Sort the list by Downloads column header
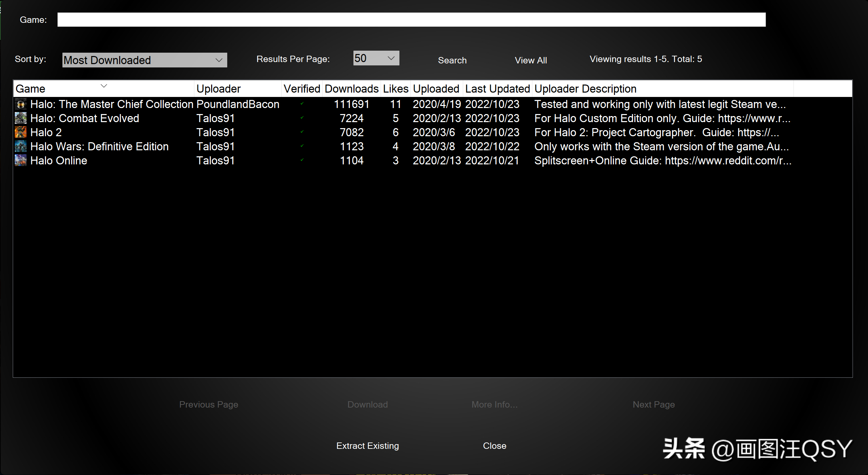This screenshot has height=475, width=868. (x=351, y=89)
